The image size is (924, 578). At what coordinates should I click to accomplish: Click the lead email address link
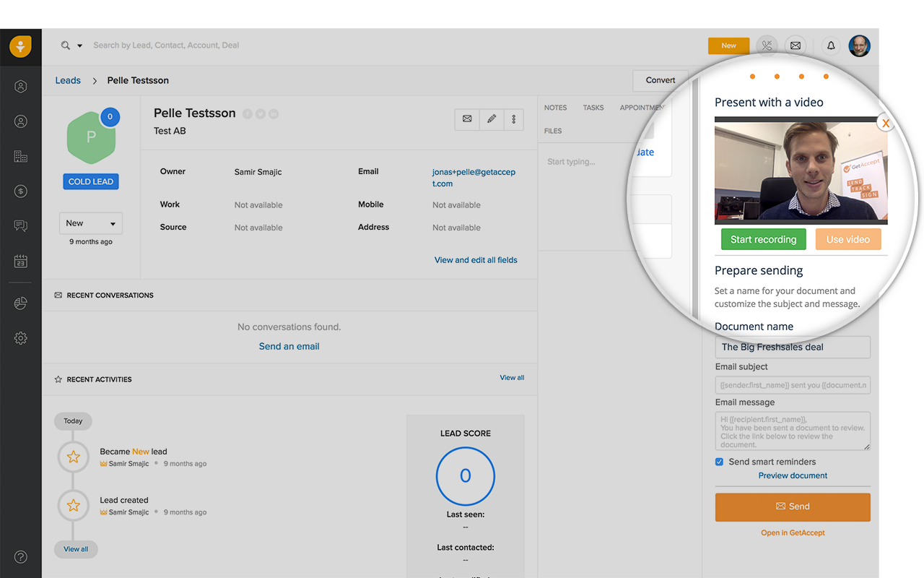[x=474, y=178]
